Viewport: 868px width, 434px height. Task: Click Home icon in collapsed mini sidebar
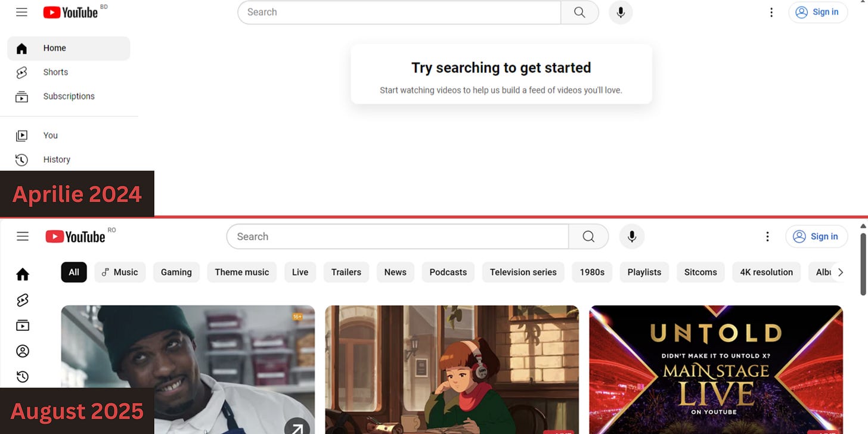(x=23, y=274)
